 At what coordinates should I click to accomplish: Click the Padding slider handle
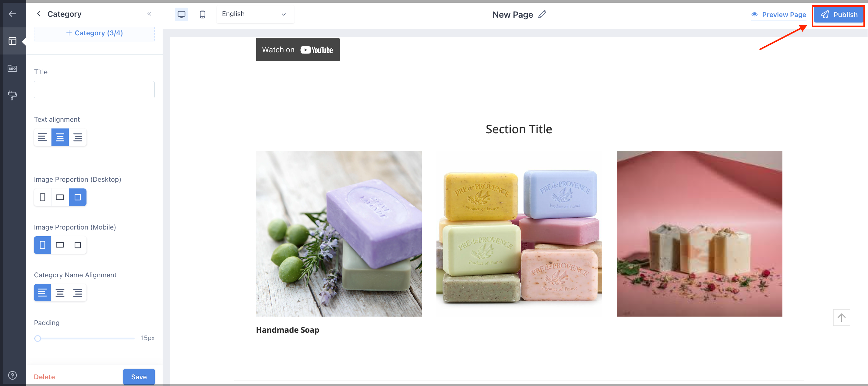(38, 338)
